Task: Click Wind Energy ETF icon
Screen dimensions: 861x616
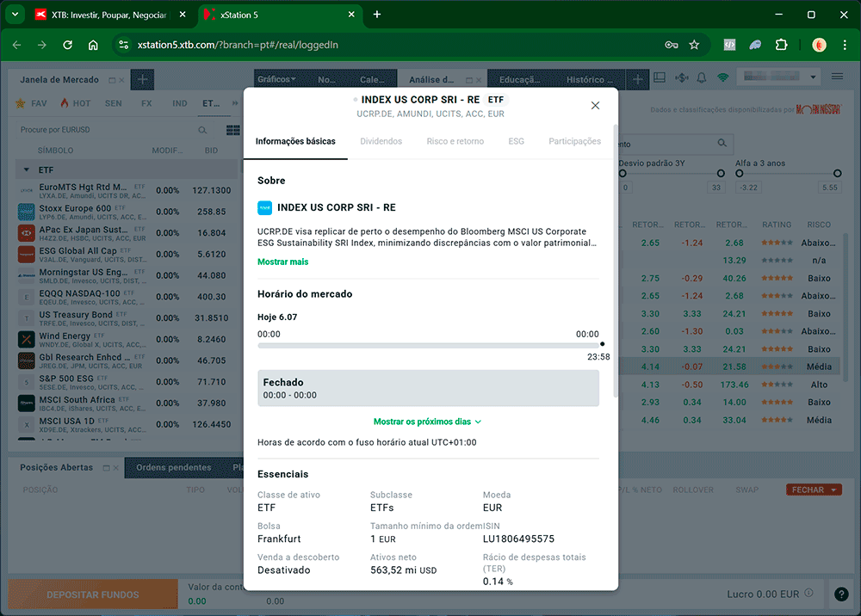Action: click(x=27, y=340)
